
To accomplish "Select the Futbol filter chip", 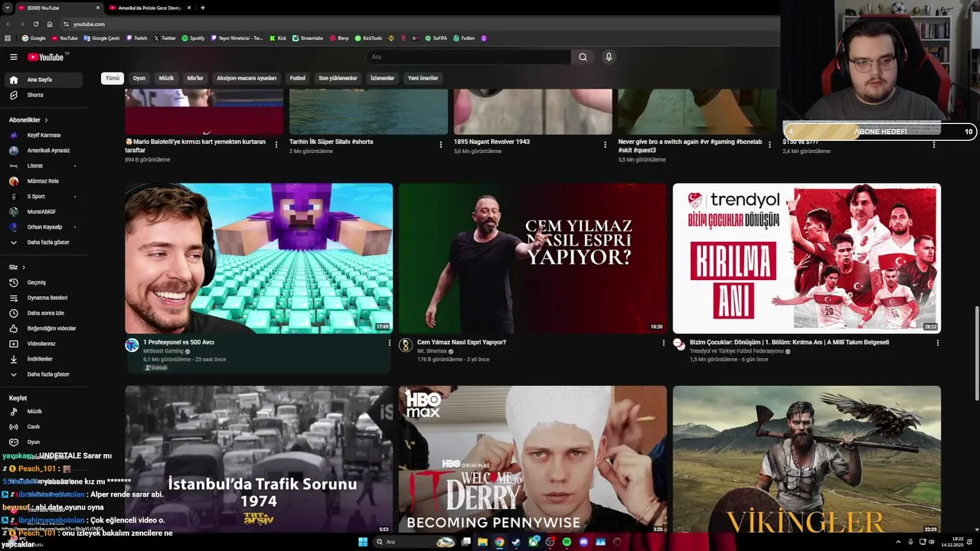I will 298,78.
